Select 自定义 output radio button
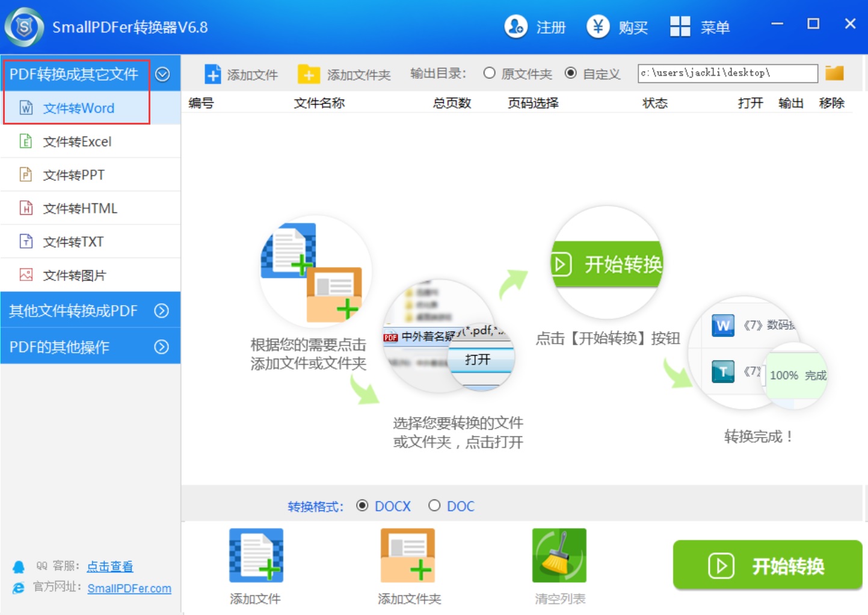868x615 pixels. [571, 73]
